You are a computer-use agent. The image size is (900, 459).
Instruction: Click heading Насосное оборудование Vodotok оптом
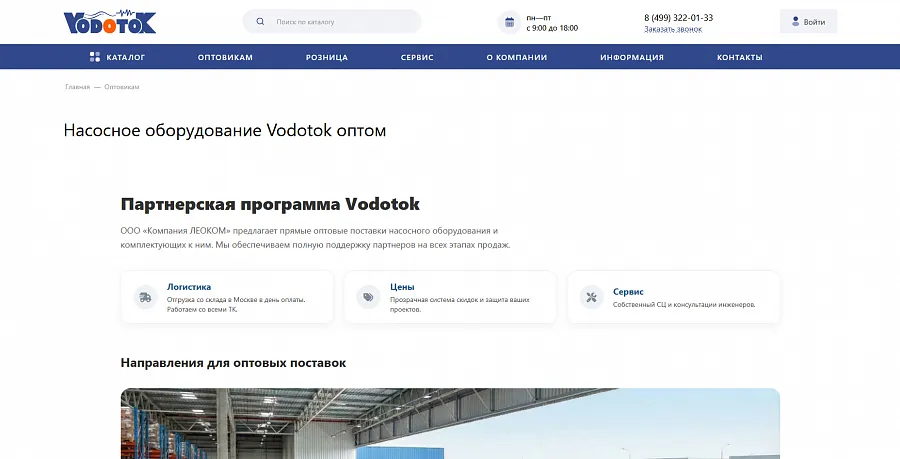click(225, 130)
